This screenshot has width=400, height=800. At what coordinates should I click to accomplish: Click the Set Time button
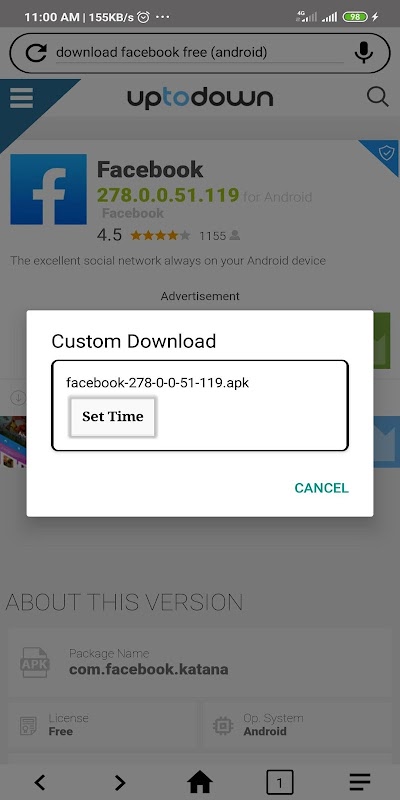click(x=113, y=416)
